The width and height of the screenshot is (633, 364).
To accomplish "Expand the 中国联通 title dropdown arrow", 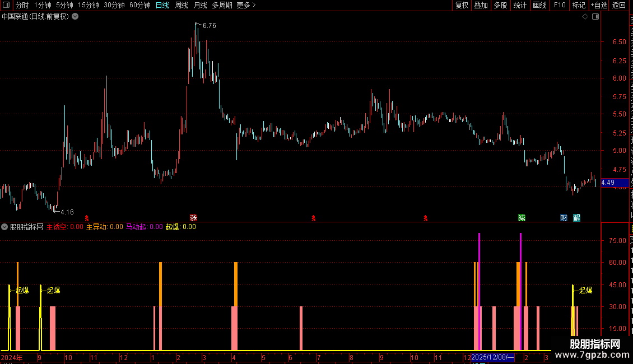I will click(75, 17).
